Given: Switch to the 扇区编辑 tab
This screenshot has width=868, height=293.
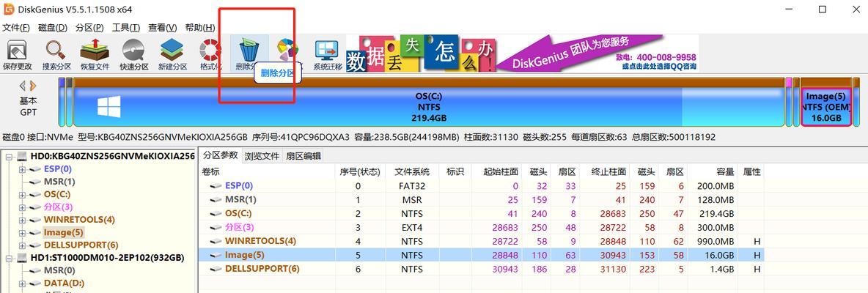Looking at the screenshot, I should click(303, 156).
